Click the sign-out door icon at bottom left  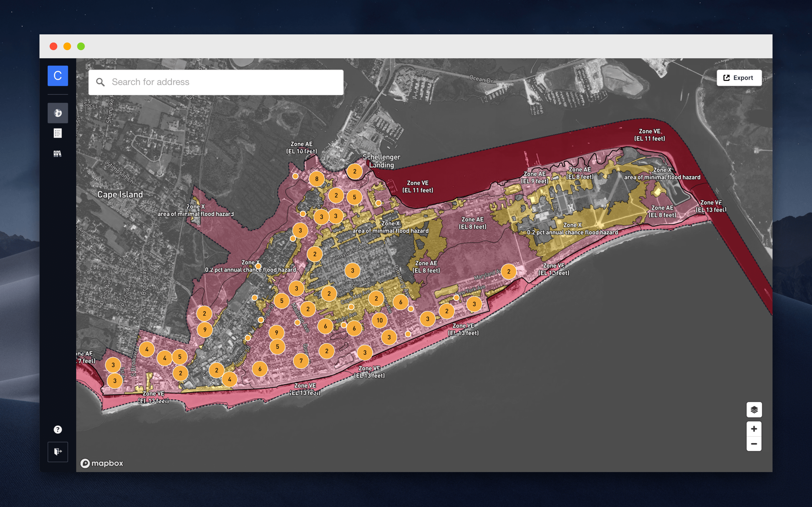[x=58, y=451]
